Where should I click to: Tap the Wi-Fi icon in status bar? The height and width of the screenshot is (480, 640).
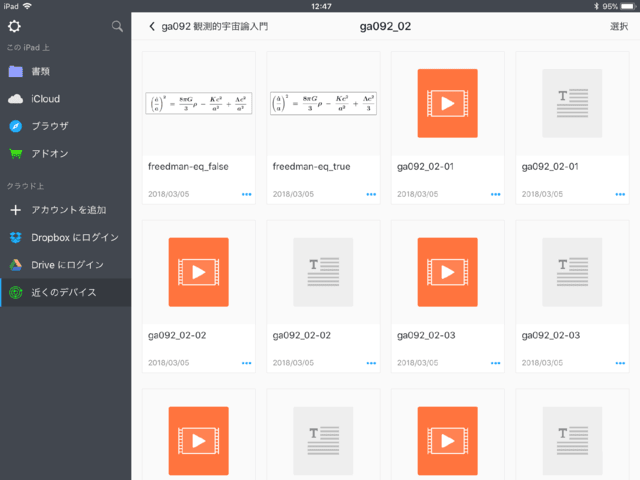27,6
